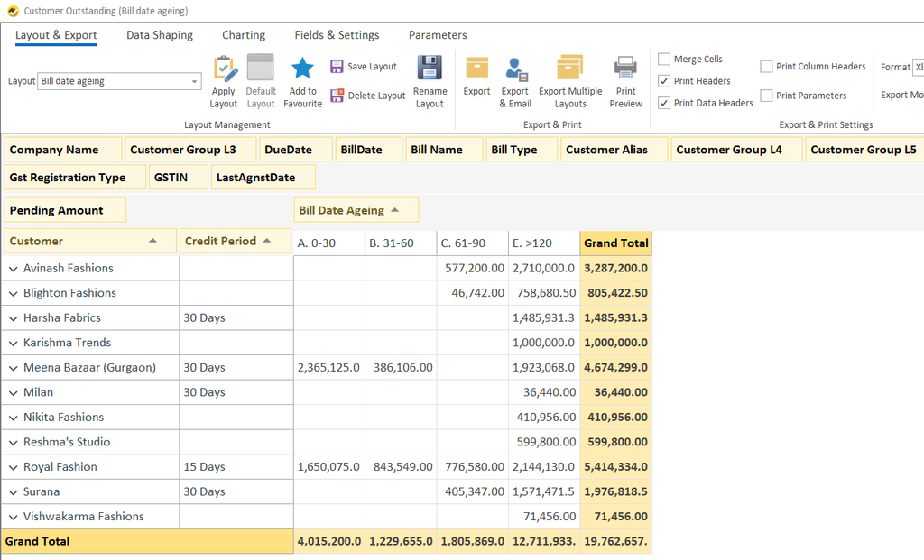
Task: Disable Print Data Headers checkbox
Action: pyautogui.click(x=664, y=103)
